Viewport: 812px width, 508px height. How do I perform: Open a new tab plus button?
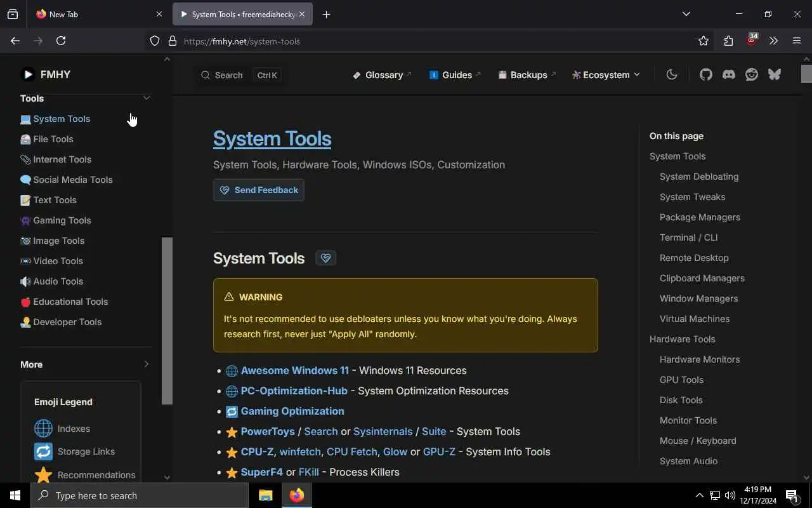click(x=326, y=14)
